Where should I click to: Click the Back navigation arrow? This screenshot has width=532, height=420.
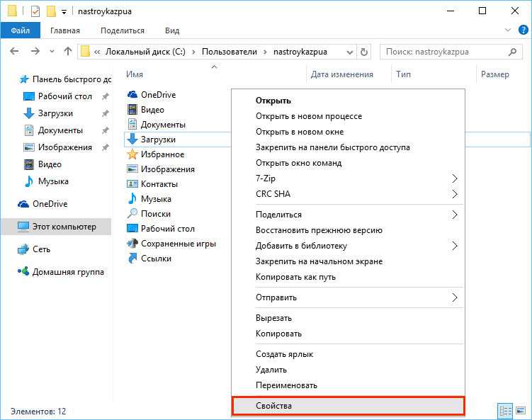tap(14, 52)
